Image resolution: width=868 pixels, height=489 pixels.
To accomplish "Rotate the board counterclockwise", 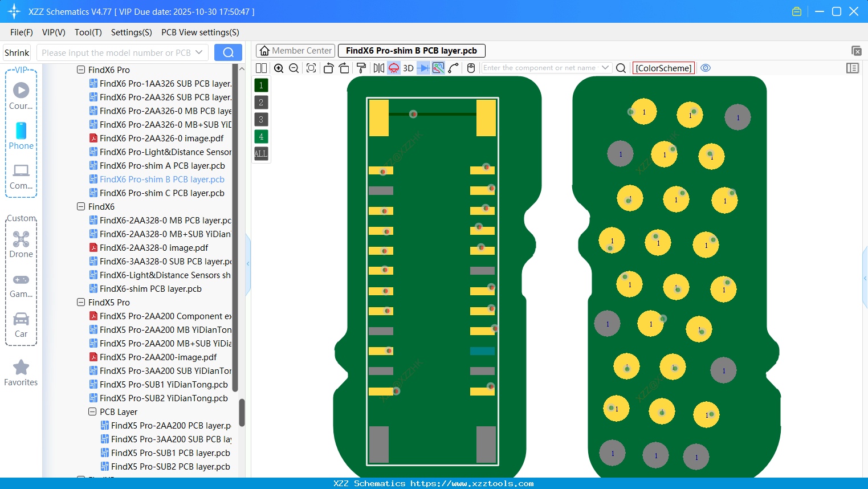I will click(328, 68).
